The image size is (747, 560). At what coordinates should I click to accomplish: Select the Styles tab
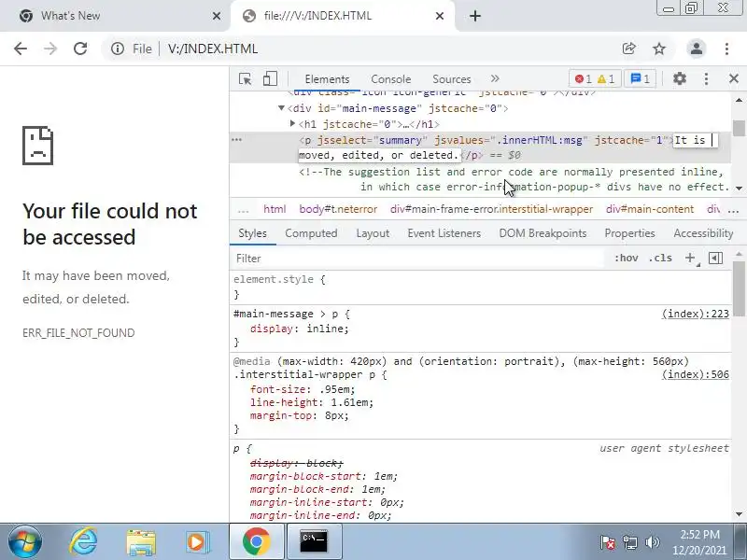click(252, 233)
